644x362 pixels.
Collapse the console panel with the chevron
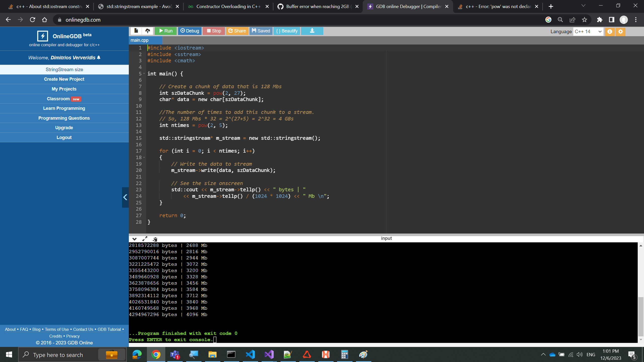134,239
